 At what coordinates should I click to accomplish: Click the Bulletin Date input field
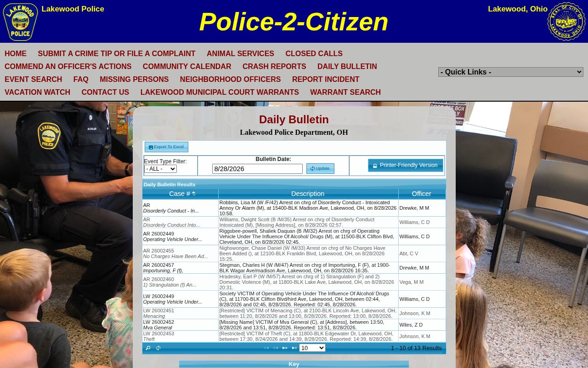[x=257, y=169]
